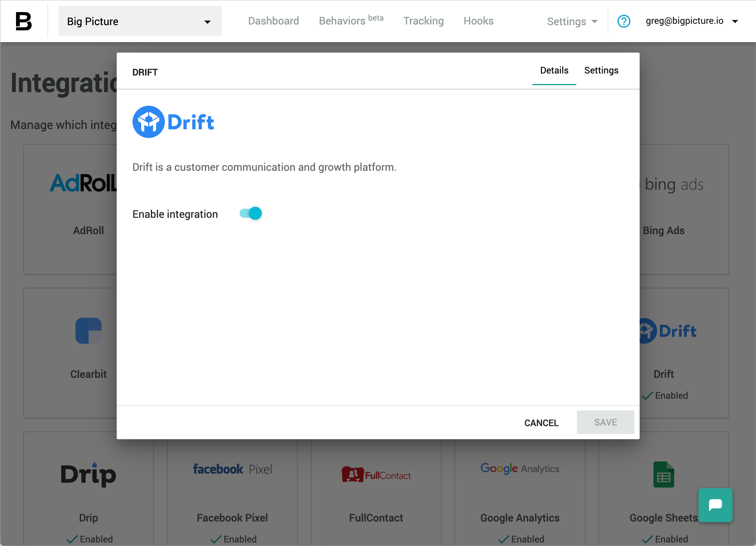The height and width of the screenshot is (546, 756).
Task: Click the Google Sheets integration icon
Action: tap(663, 474)
